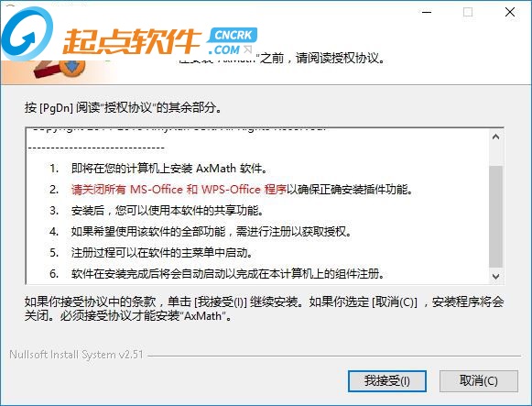This screenshot has width=532, height=406.
Task: Click the disabled maximize window button
Action: (468, 12)
